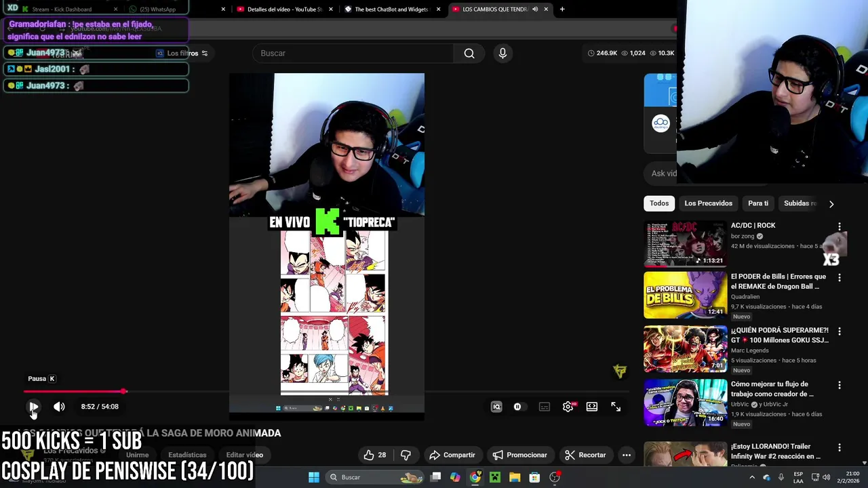Like the video with 28 likes
Image resolution: width=868 pixels, height=488 pixels.
click(x=375, y=455)
